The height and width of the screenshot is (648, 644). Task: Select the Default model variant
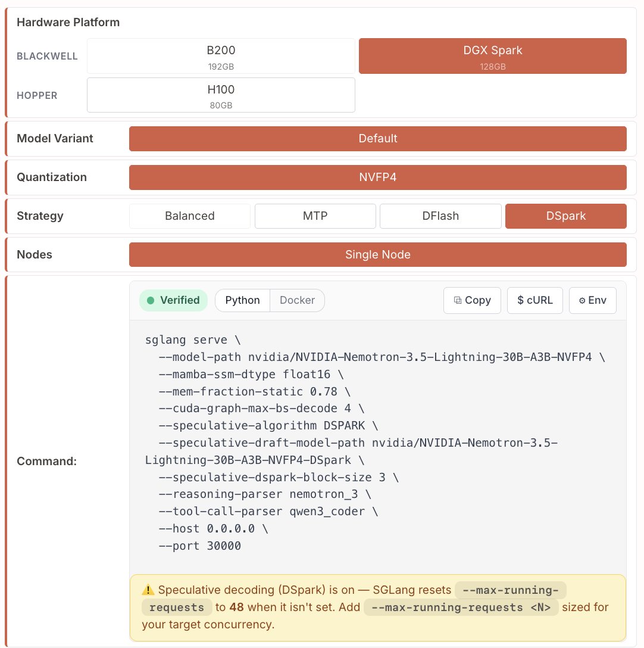tap(377, 138)
